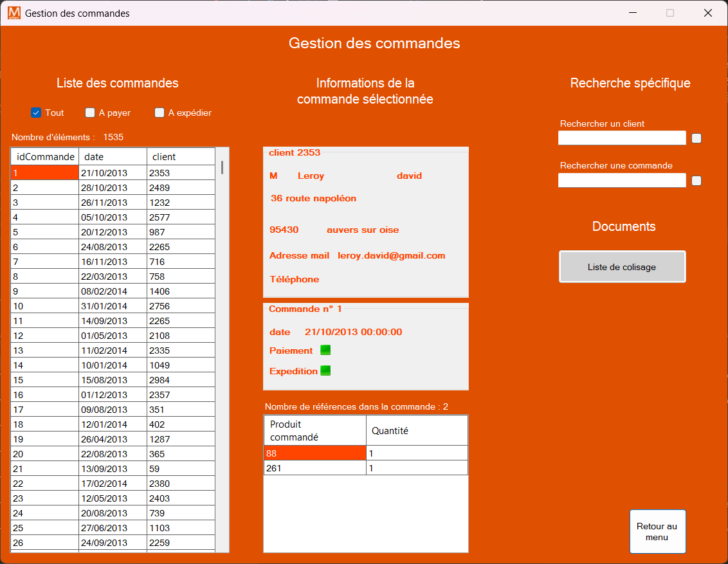Click the app logo in title bar

(x=14, y=13)
